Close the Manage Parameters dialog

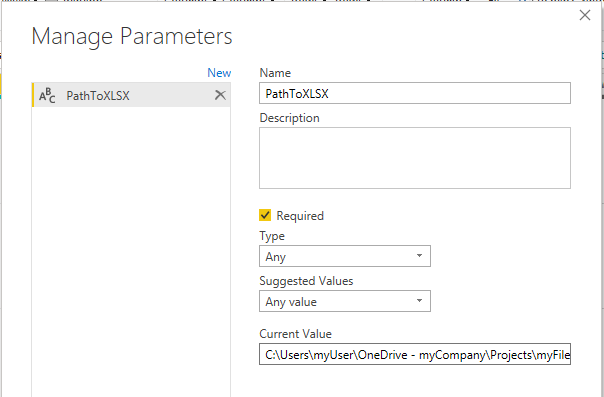[585, 15]
